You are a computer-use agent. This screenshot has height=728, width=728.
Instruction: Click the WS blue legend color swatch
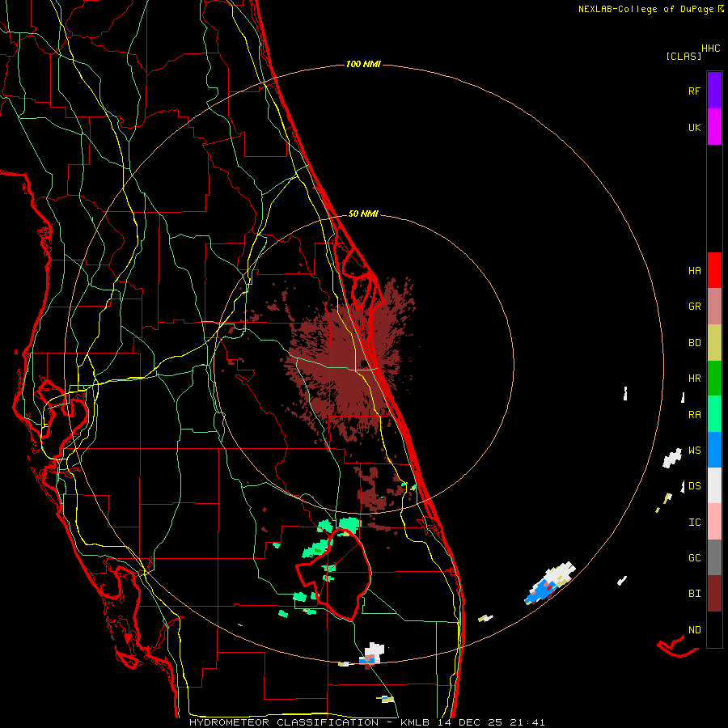714,450
